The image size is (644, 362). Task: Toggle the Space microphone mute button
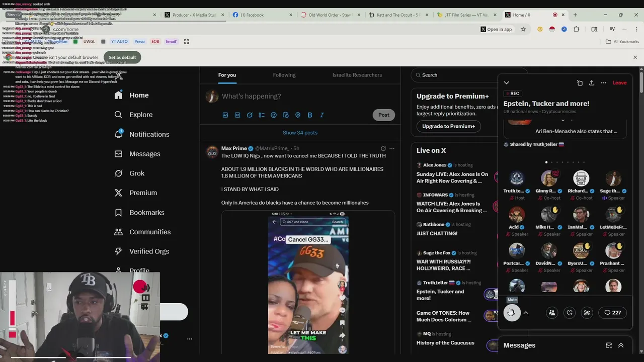pos(512,313)
